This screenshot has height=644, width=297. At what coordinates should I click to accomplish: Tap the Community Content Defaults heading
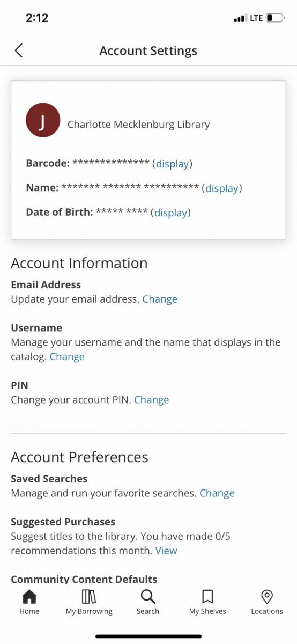84,579
